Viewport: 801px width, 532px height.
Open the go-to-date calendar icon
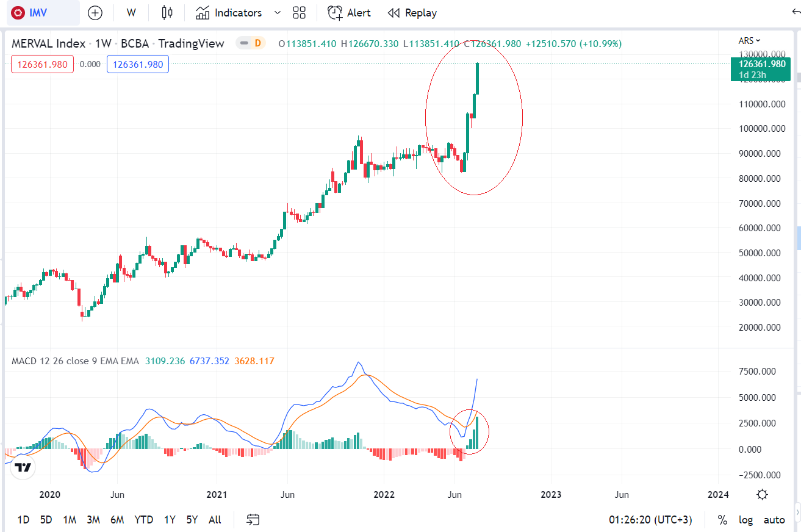click(253, 520)
